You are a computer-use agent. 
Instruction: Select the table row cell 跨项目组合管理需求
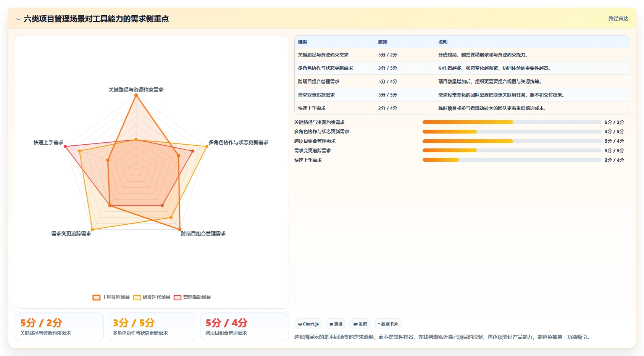coord(319,82)
